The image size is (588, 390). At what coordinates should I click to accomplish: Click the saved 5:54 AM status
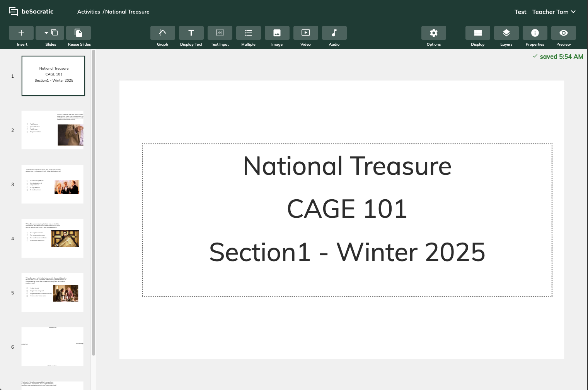pyautogui.click(x=558, y=56)
